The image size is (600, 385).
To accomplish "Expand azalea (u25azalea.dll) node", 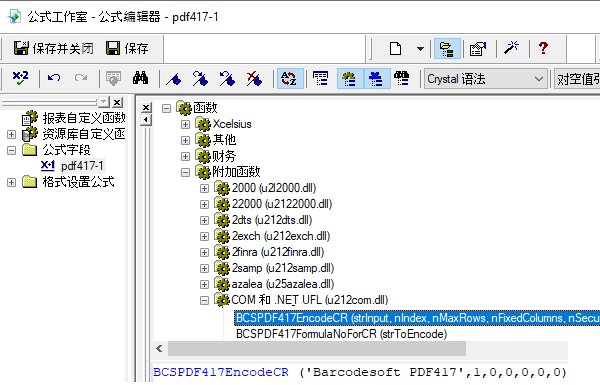I will click(x=204, y=285).
